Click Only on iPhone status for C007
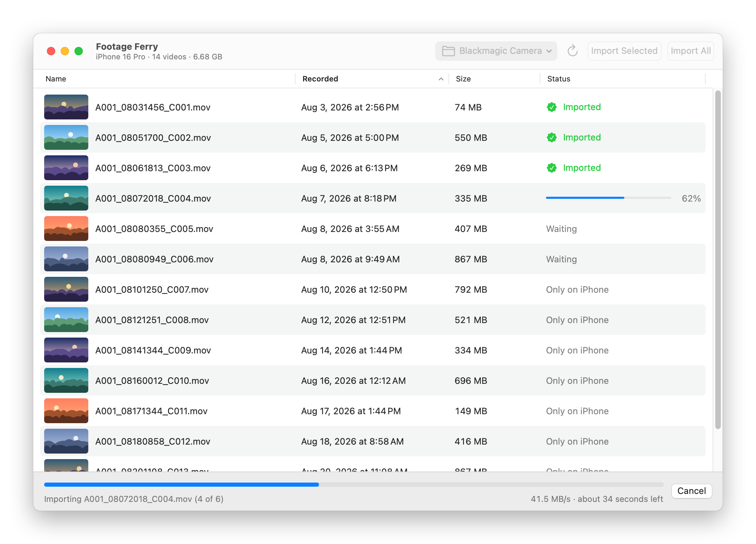Image resolution: width=756 pixels, height=544 pixels. (x=577, y=290)
